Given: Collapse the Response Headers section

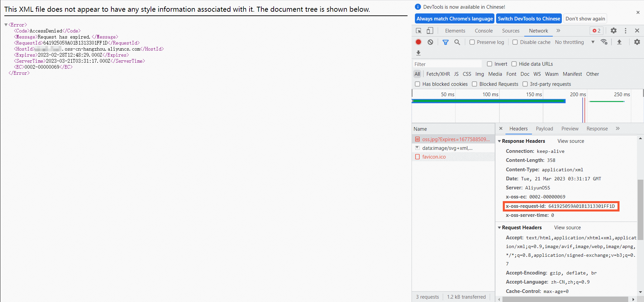Looking at the screenshot, I should pos(500,141).
